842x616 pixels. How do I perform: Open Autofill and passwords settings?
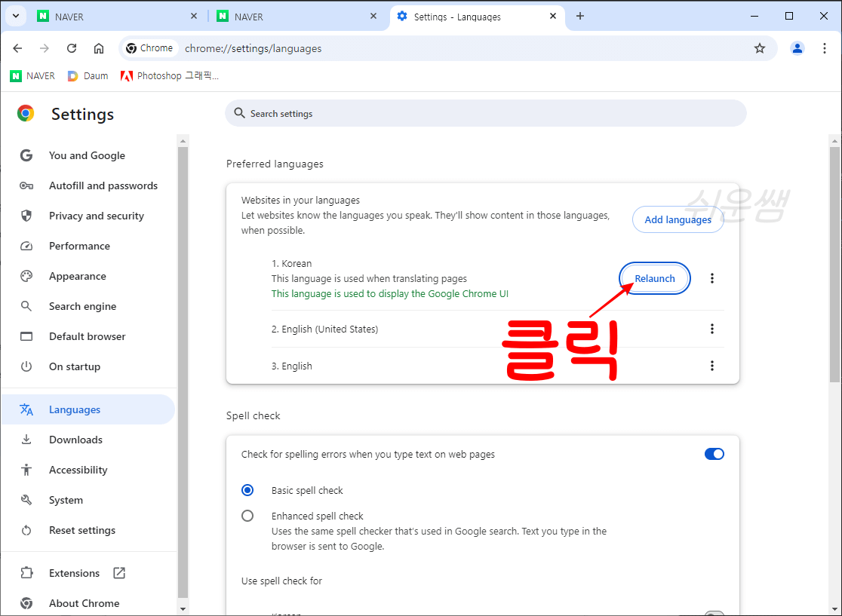pos(104,185)
